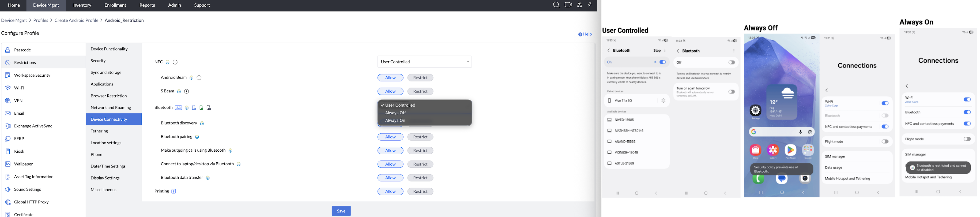
Task: Open the NFC dropdown
Action: 425,62
